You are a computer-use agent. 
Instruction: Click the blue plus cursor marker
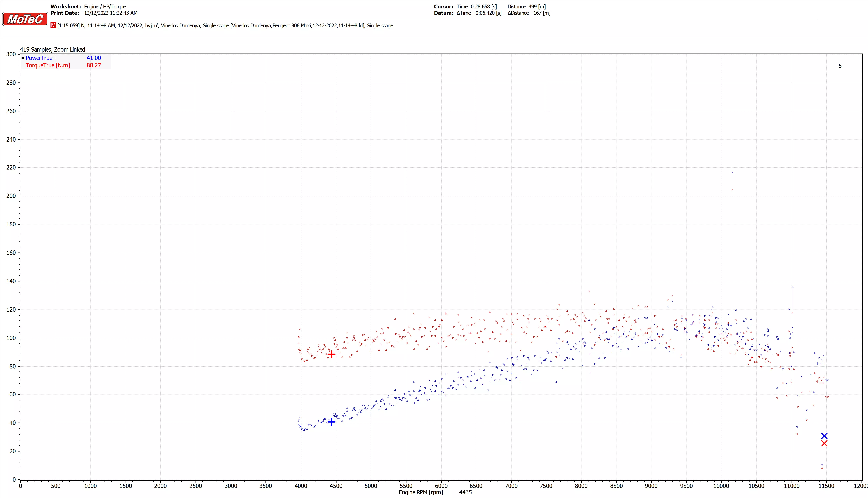point(331,422)
